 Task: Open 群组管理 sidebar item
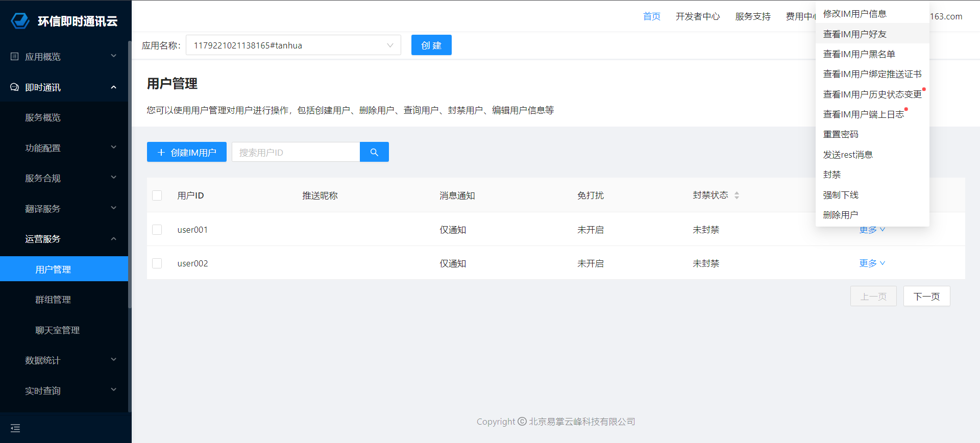point(64,300)
